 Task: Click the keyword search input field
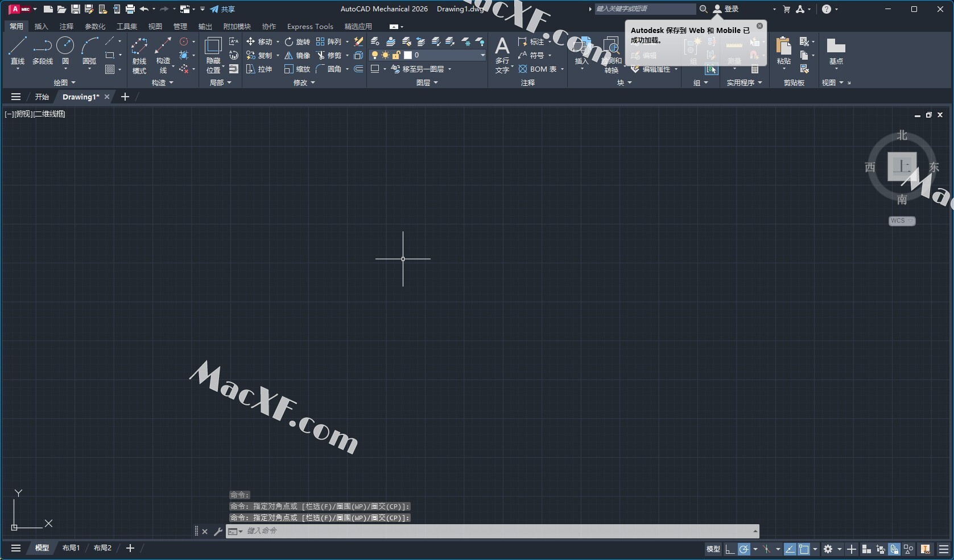pyautogui.click(x=645, y=9)
